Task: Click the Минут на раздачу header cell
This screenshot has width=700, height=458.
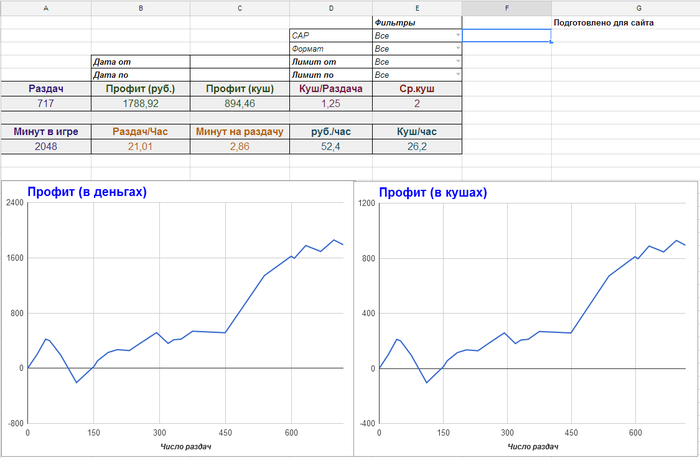Action: [240, 131]
